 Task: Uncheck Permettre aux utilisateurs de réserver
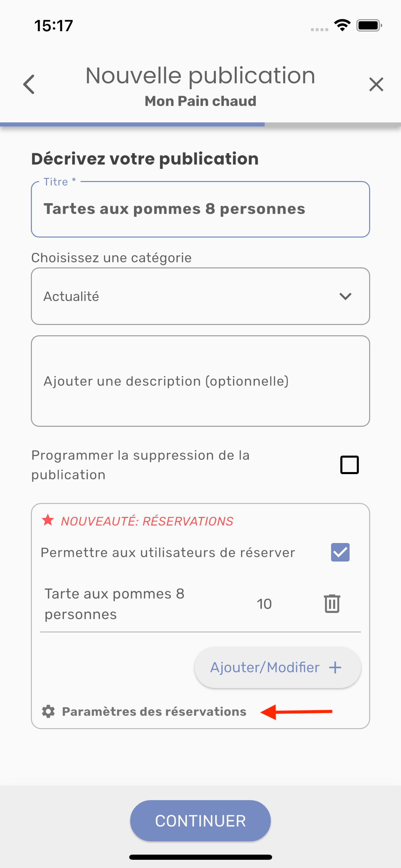(340, 552)
